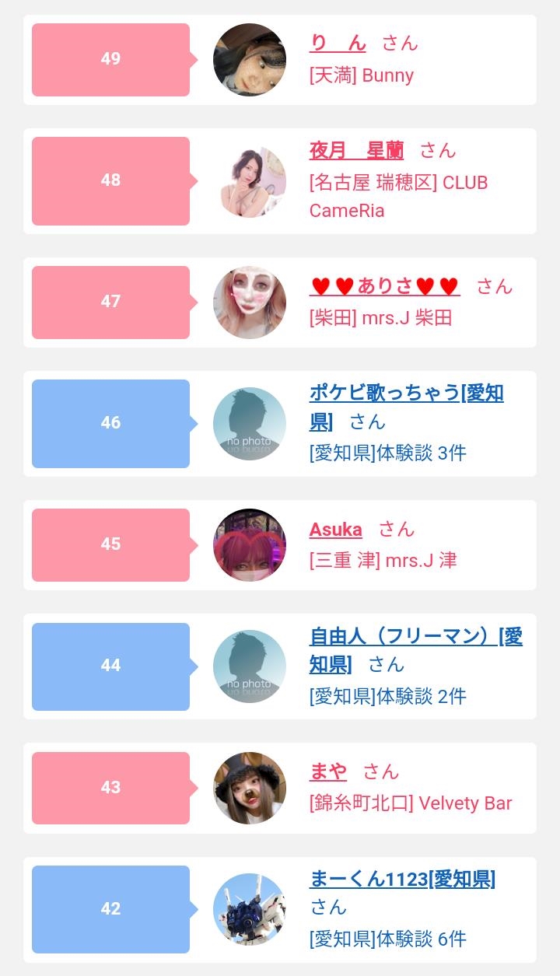This screenshot has width=560, height=976.
Task: Click the 夜月 星蘭 name link
Action: coord(356,150)
